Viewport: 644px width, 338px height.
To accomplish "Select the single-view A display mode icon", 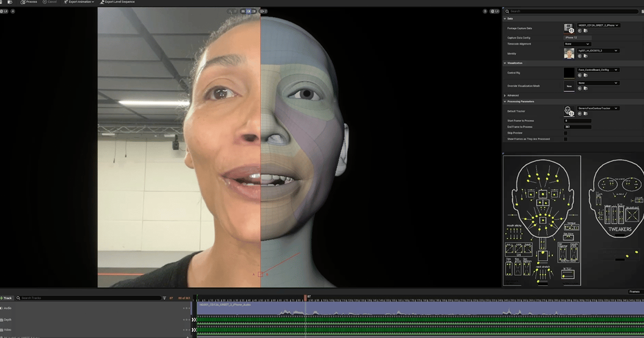I will pos(243,11).
